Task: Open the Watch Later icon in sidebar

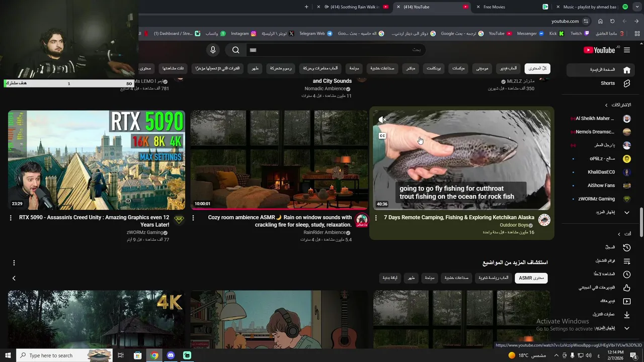Action: (x=626, y=275)
